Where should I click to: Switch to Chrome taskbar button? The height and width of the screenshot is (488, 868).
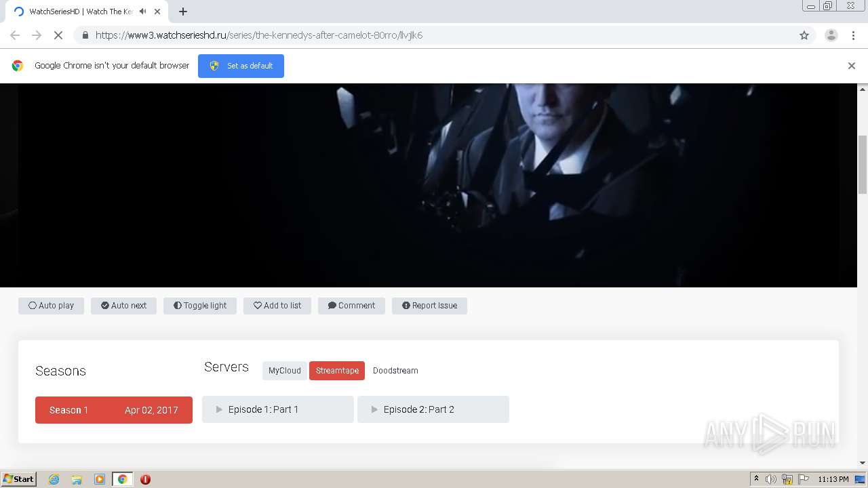123,479
